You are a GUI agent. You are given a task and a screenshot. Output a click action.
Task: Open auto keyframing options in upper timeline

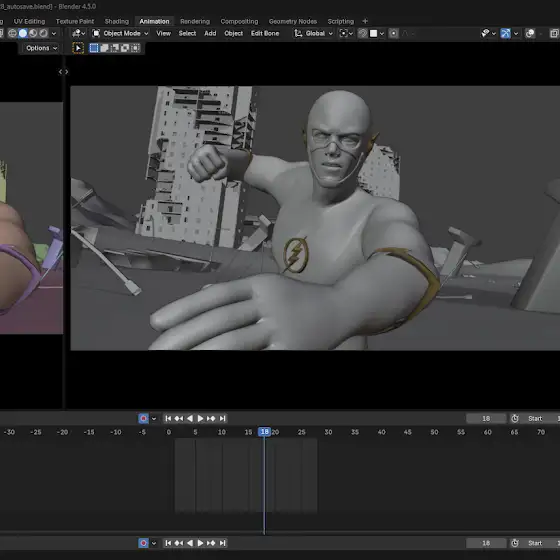[154, 419]
